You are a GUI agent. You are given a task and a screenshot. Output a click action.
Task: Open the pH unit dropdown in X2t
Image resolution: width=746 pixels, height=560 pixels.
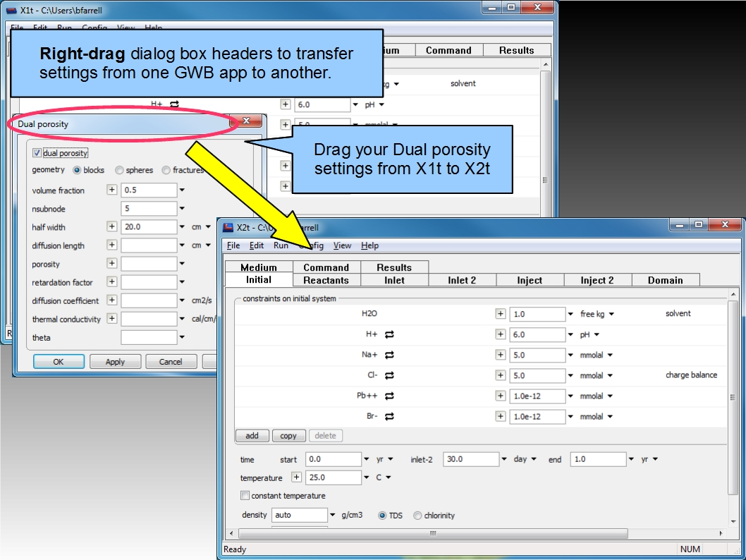click(x=597, y=334)
